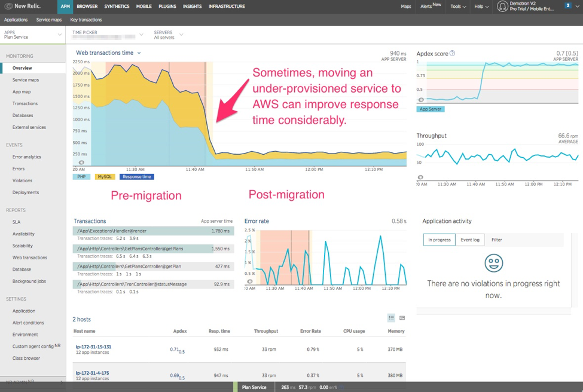
Task: Go to the MOBILE product tab
Action: point(144,7)
